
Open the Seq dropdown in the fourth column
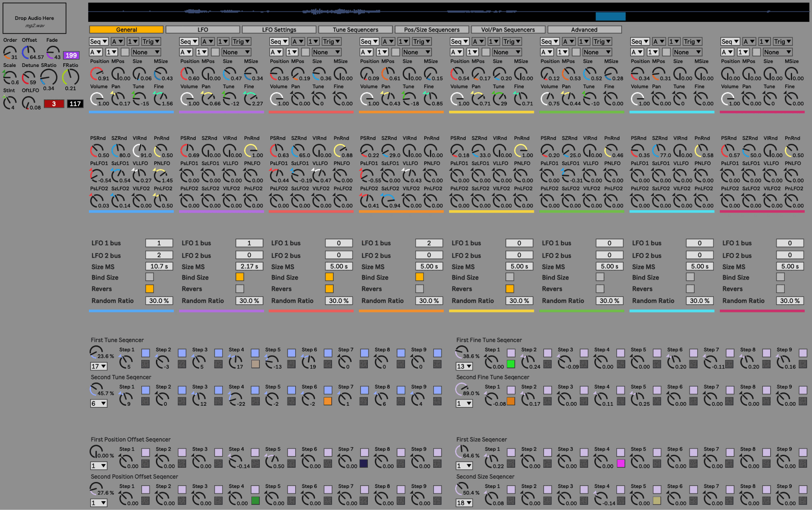pos(369,41)
